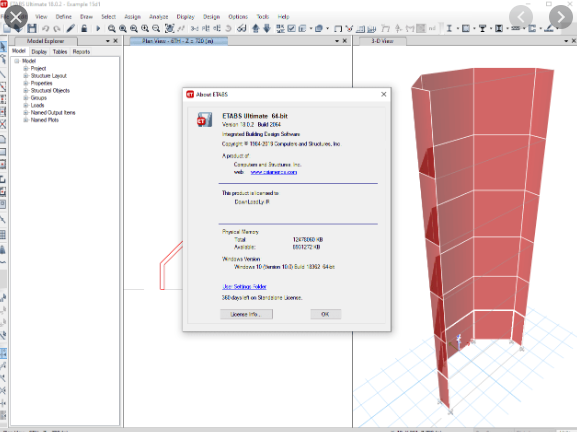Move up in list arrow icon
The height and width of the screenshot is (432, 577).
point(256,28)
